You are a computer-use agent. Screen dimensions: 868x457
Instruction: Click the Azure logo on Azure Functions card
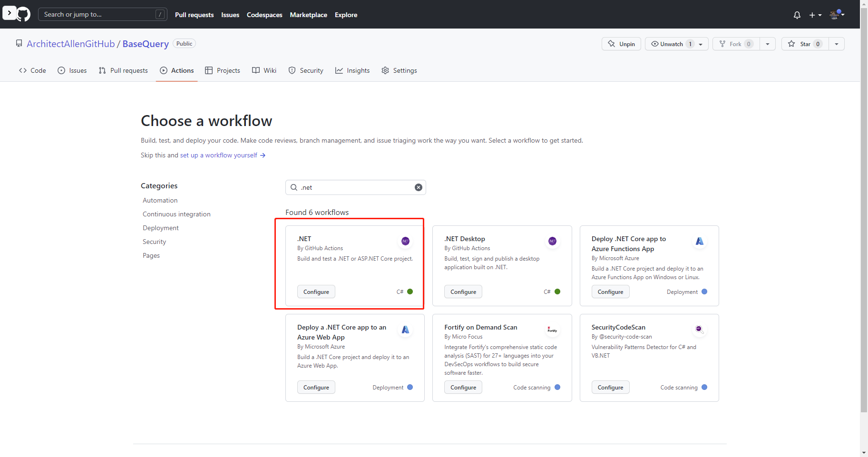click(700, 241)
